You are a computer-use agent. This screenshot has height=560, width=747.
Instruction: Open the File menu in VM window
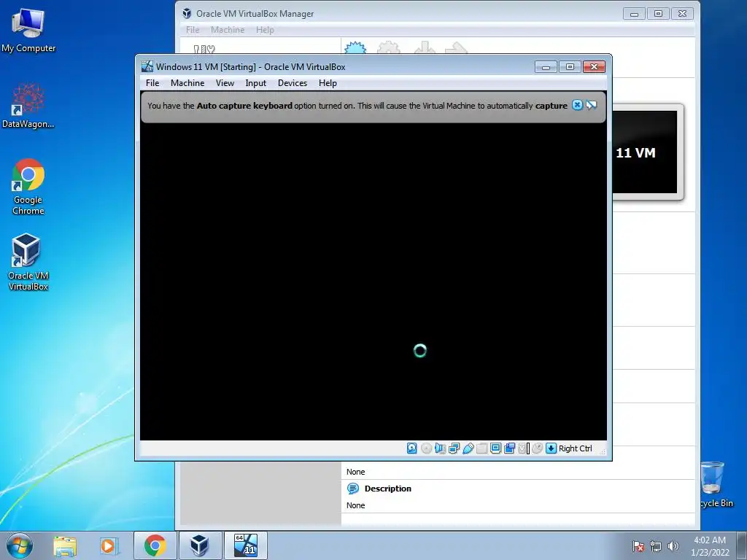click(x=152, y=83)
